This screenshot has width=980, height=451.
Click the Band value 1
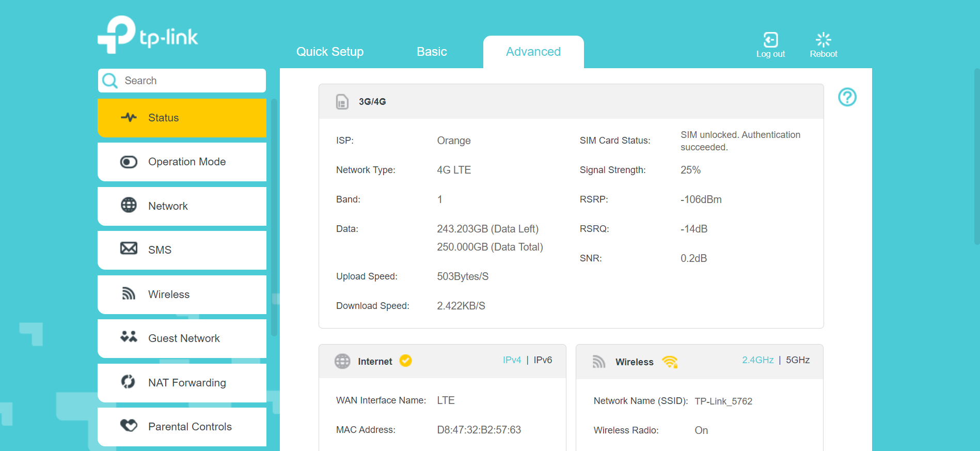pyautogui.click(x=440, y=199)
